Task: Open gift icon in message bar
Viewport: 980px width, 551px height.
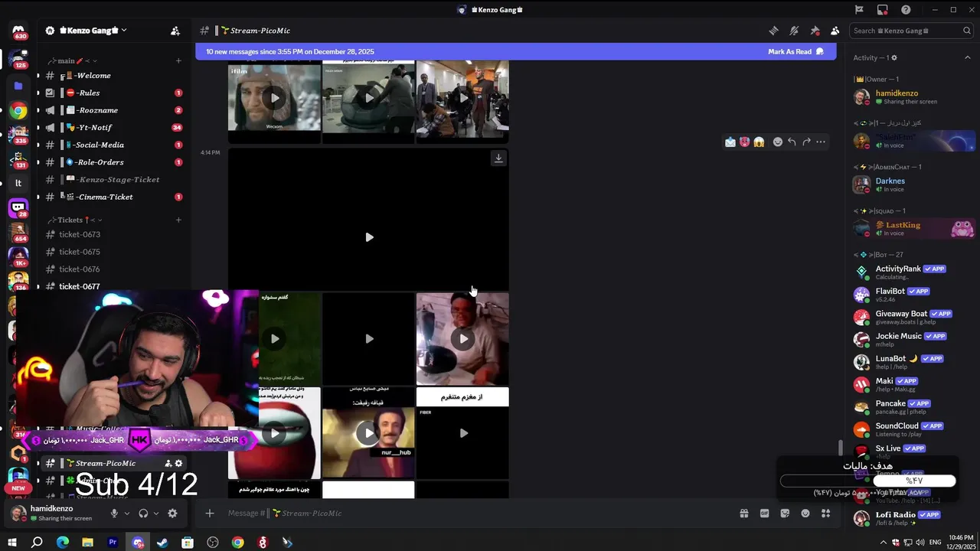Action: click(x=744, y=514)
